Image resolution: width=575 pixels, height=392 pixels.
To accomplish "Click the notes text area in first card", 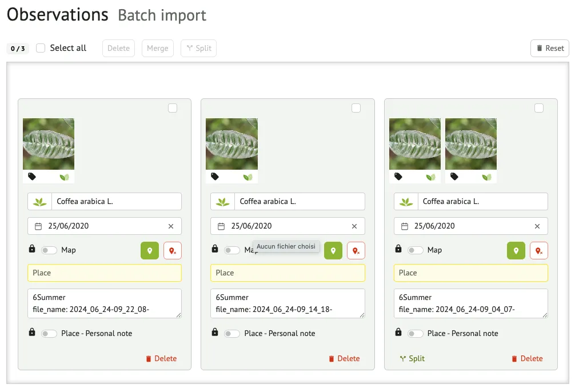I will pos(104,303).
